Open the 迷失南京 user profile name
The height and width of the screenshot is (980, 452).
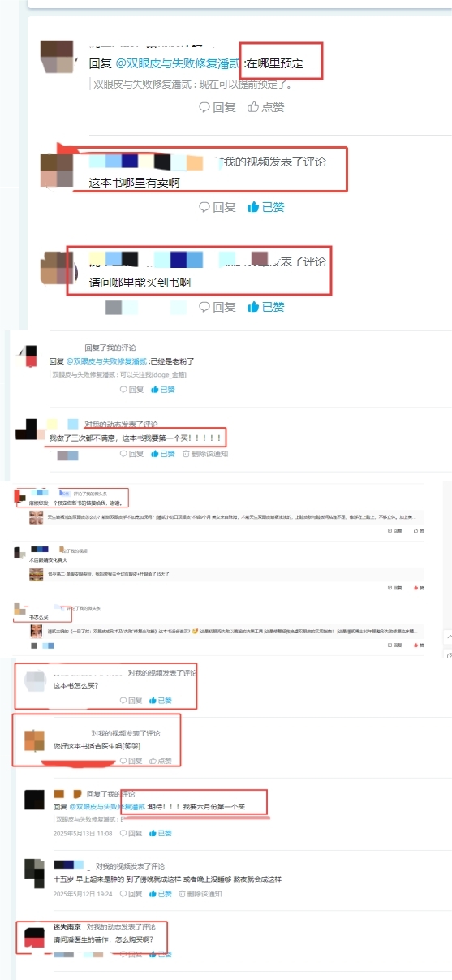[67, 927]
